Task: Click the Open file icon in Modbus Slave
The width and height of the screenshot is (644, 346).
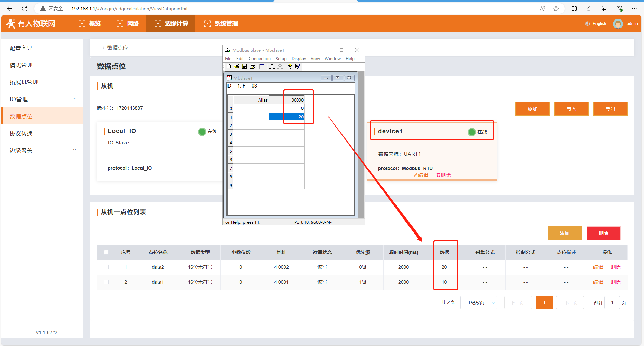Action: click(x=237, y=66)
